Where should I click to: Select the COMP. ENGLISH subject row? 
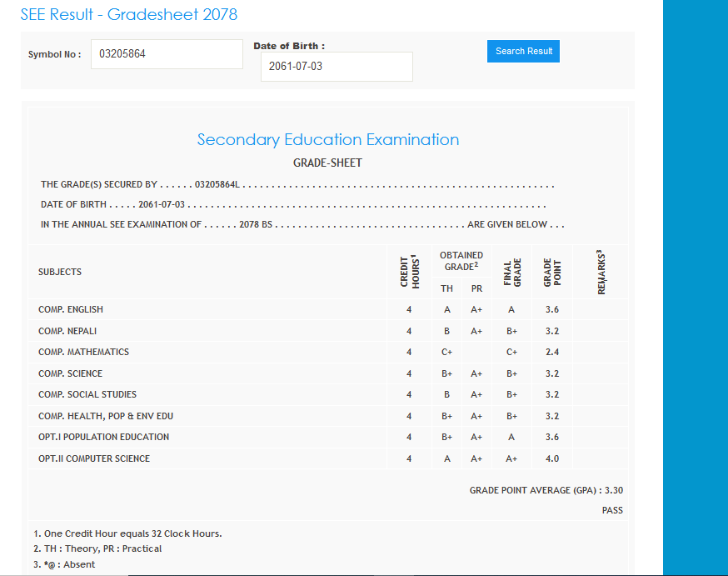pyautogui.click(x=71, y=309)
